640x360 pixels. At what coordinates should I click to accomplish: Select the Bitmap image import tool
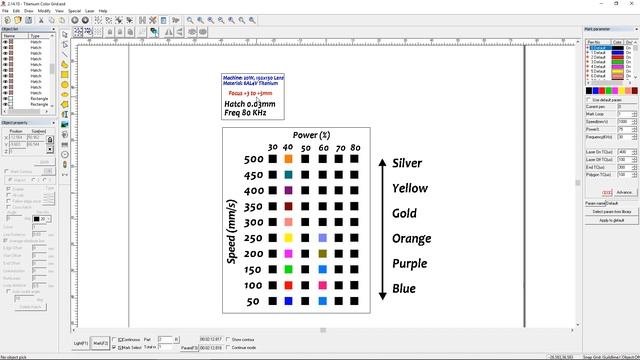pos(64,124)
